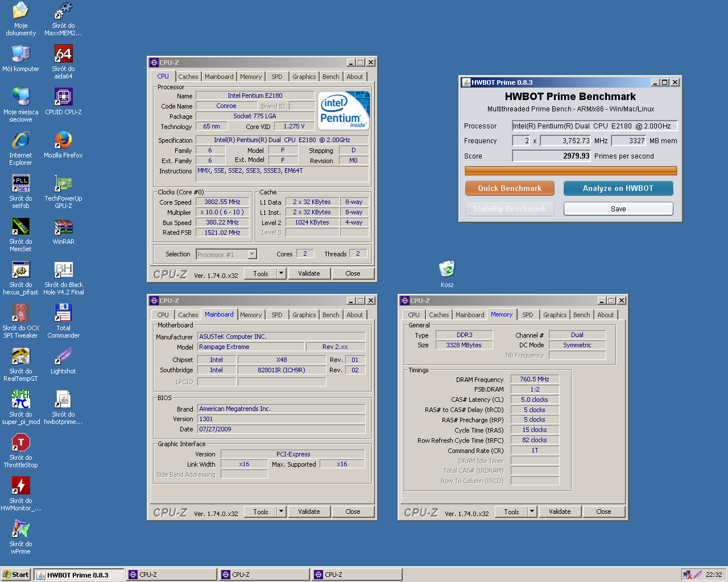Click the Start button on taskbar
This screenshot has width=728, height=582.
[15, 575]
